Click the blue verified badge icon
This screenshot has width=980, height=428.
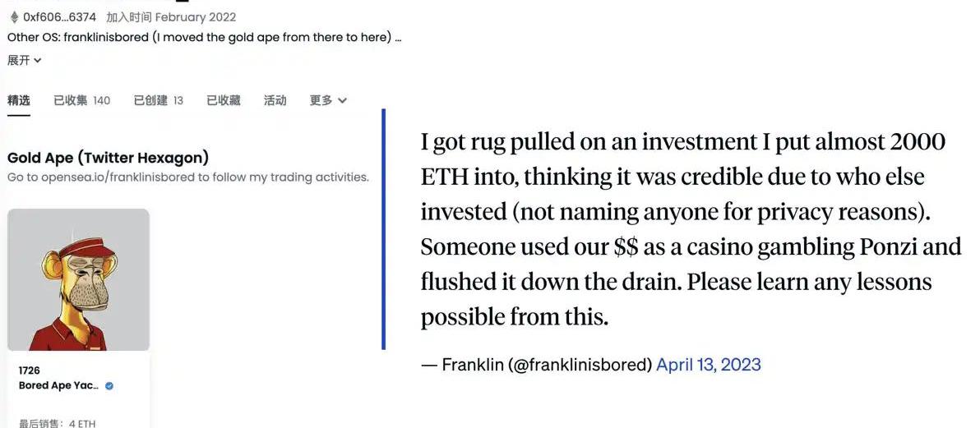[x=109, y=386]
